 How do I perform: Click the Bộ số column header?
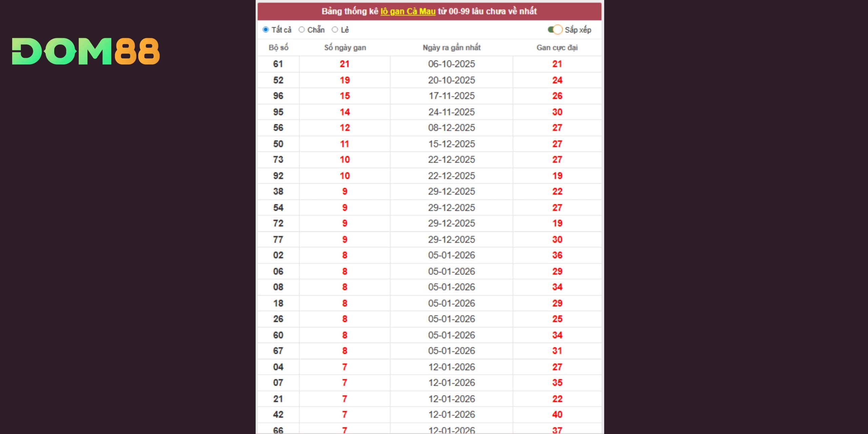pyautogui.click(x=278, y=48)
